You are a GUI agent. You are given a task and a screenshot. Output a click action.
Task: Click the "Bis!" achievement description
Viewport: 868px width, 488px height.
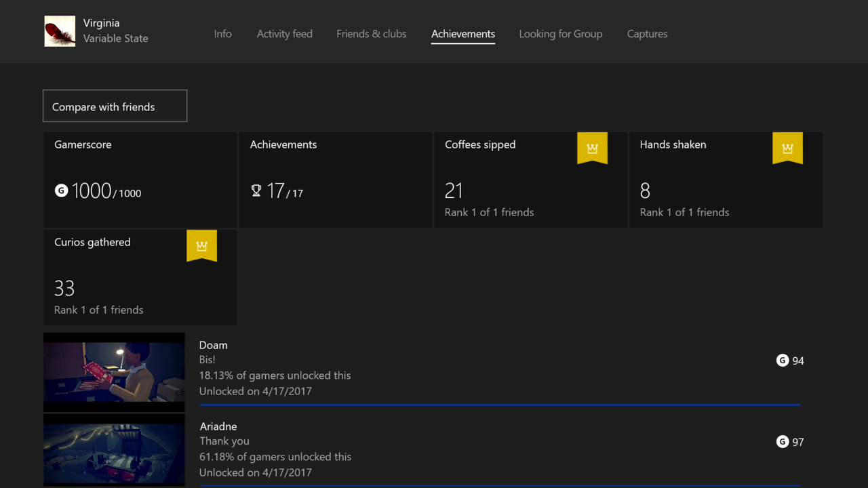(208, 360)
